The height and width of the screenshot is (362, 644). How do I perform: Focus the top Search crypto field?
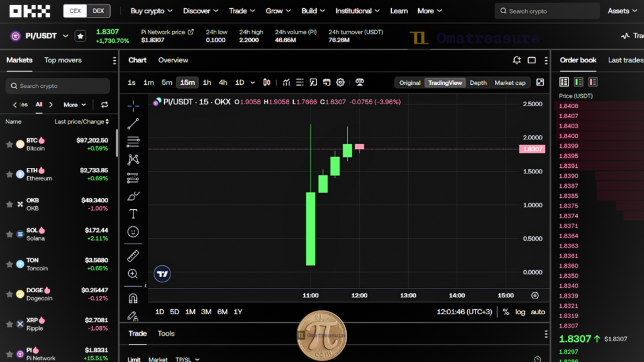547,11
